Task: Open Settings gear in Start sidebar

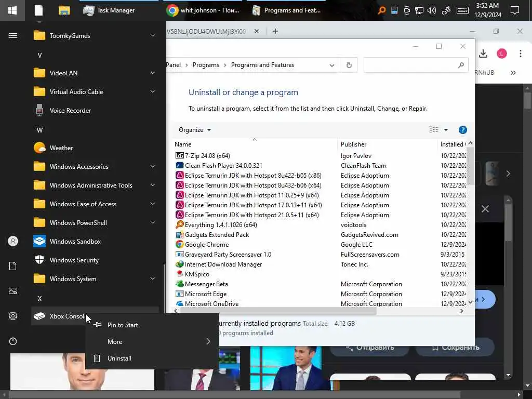Action: tap(13, 316)
